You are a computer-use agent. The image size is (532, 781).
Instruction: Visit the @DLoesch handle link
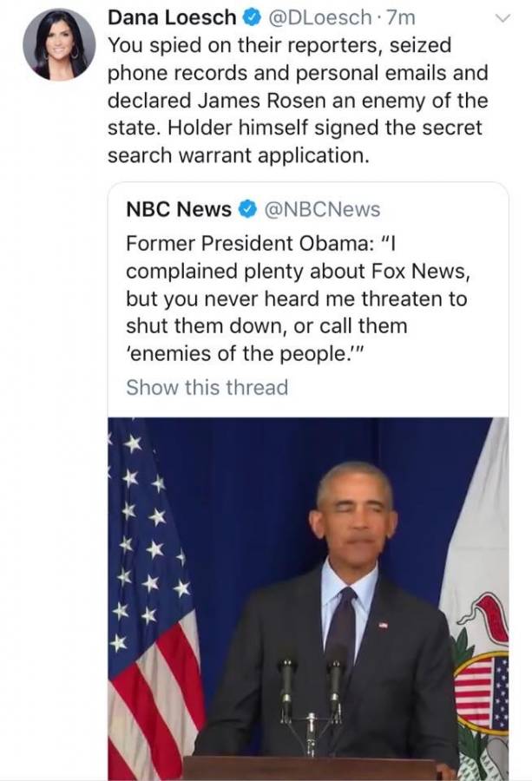(320, 18)
